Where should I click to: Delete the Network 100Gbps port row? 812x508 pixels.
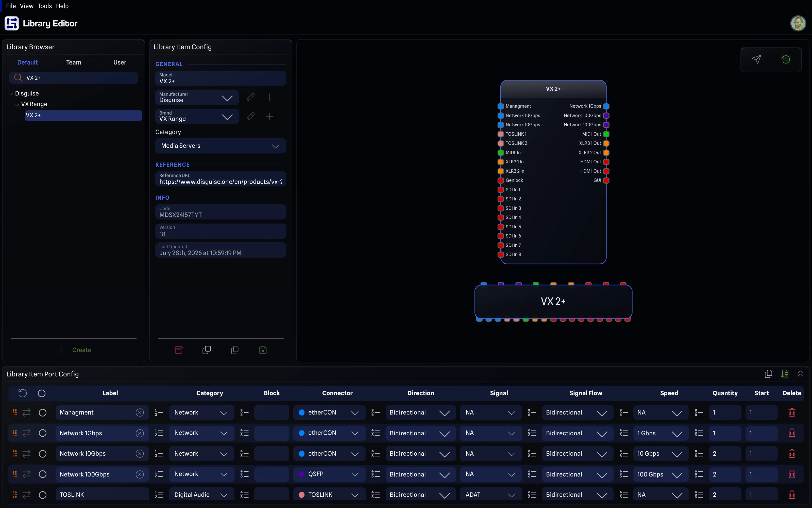coord(792,474)
